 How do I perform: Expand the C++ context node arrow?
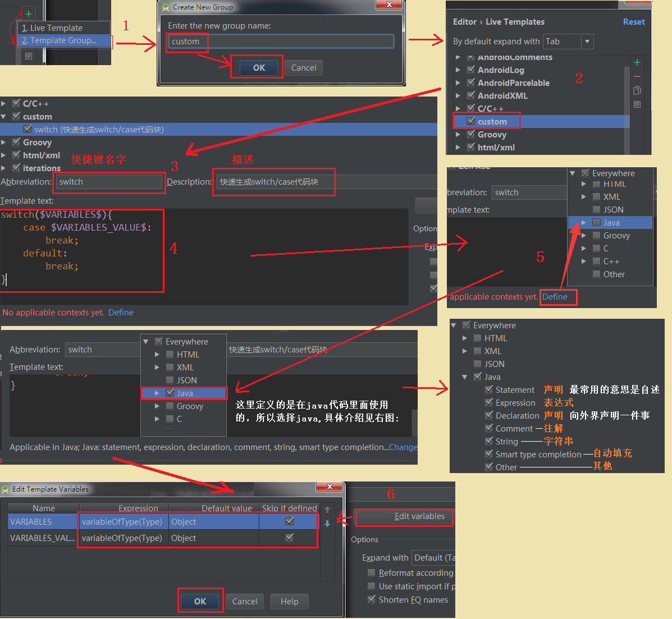tap(583, 262)
